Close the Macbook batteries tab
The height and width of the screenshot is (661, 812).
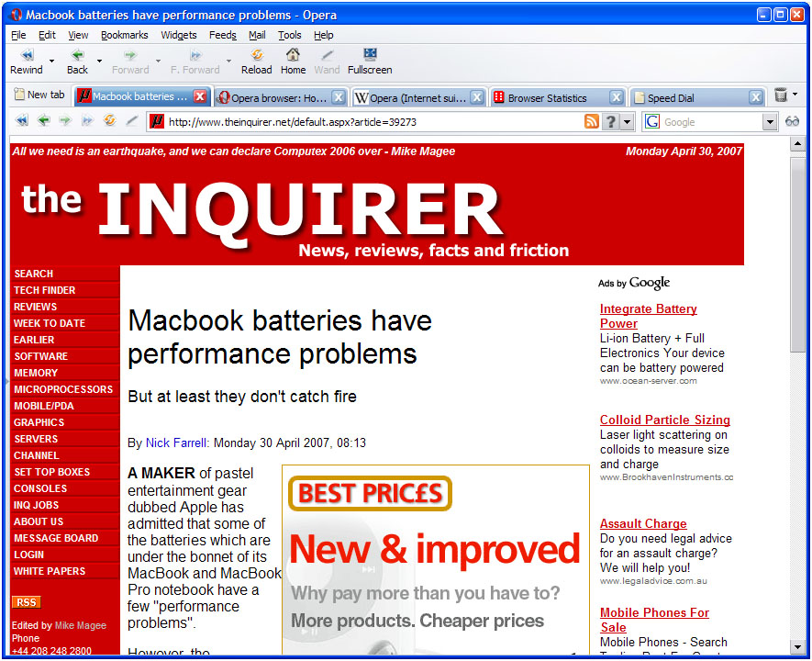[x=200, y=96]
